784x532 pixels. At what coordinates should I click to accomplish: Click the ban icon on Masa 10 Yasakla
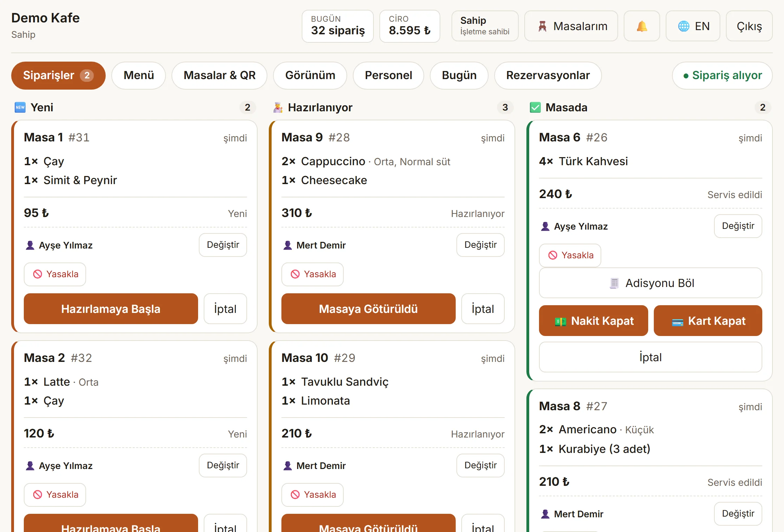(x=295, y=495)
